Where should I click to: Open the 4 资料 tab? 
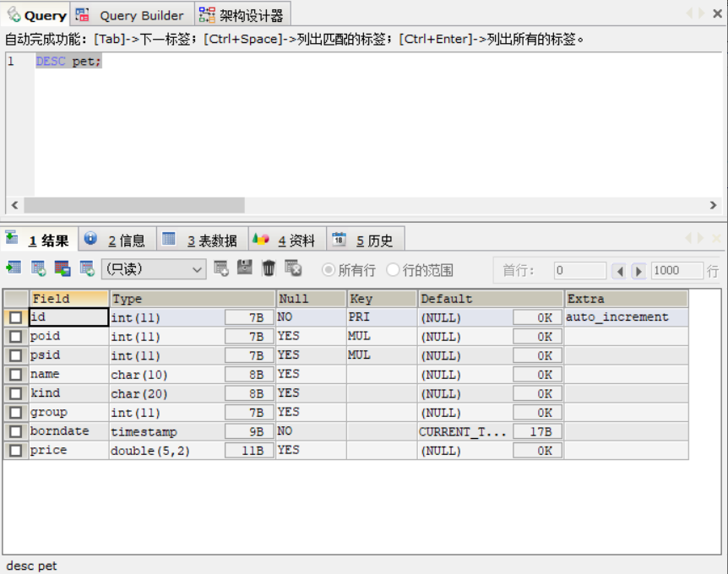pos(287,240)
